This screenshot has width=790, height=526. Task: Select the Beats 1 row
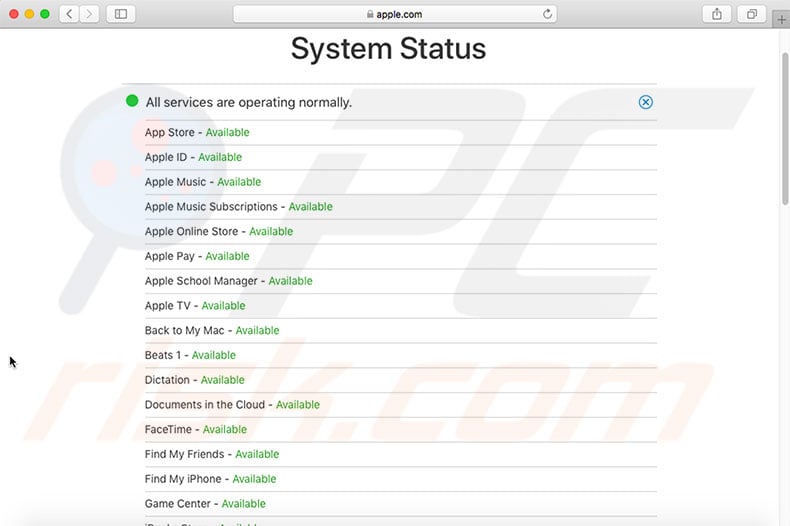401,355
